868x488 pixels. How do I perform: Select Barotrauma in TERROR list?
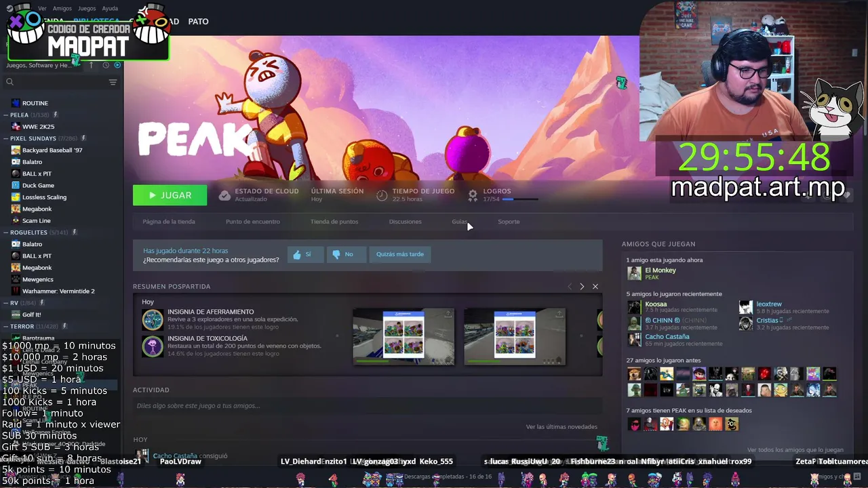pos(38,338)
